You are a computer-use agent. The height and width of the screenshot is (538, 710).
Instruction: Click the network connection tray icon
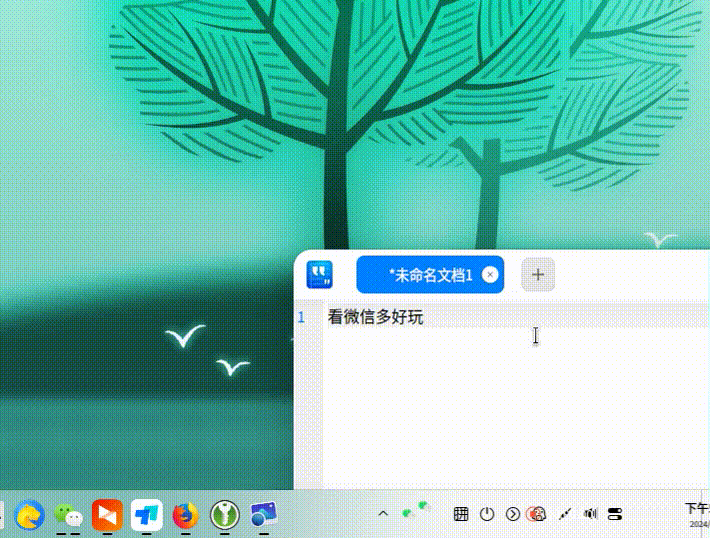click(565, 514)
